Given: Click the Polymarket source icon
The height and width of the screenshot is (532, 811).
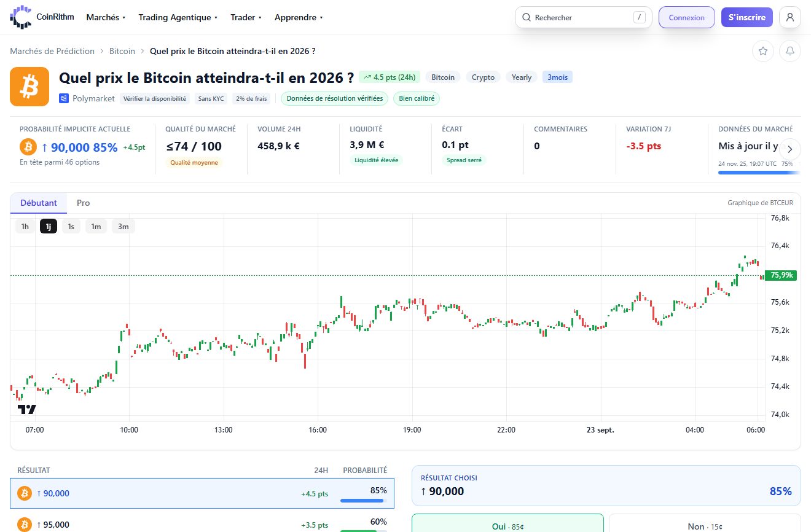Looking at the screenshot, I should click(64, 98).
